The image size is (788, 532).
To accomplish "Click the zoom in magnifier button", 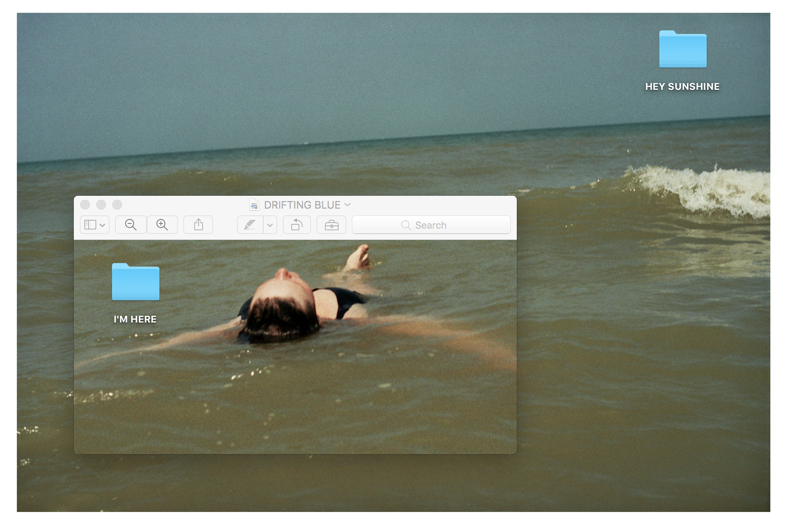I will coord(162,225).
